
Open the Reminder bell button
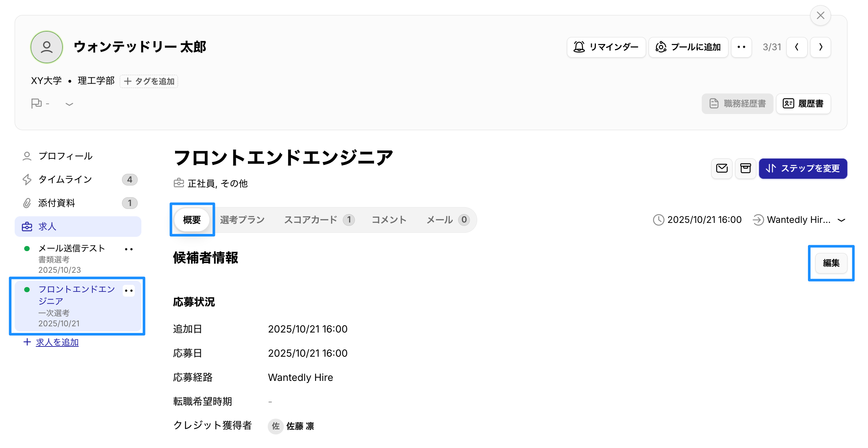(x=606, y=47)
